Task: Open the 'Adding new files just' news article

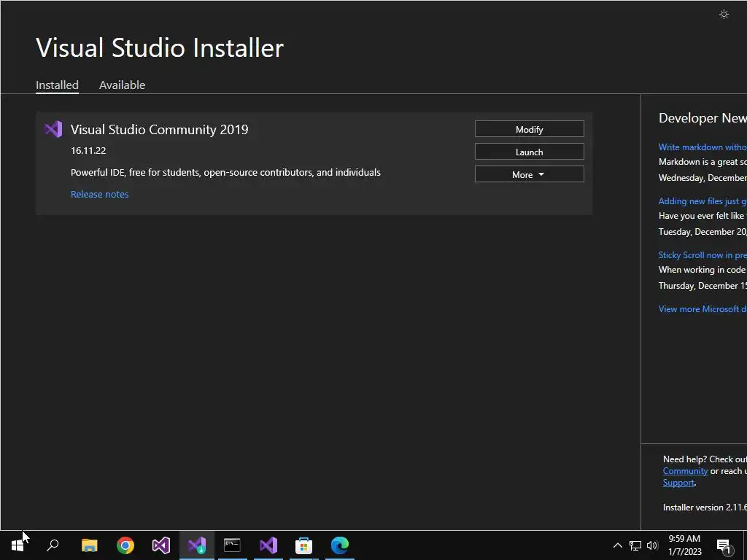Action: pos(703,201)
